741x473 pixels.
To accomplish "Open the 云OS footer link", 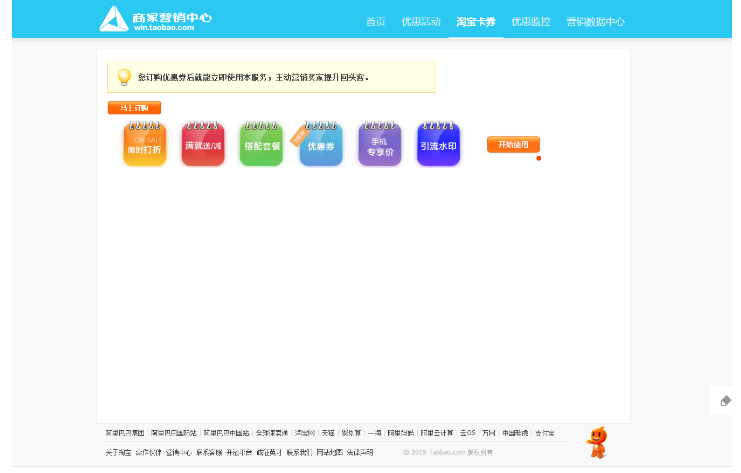I will pyautogui.click(x=468, y=433).
